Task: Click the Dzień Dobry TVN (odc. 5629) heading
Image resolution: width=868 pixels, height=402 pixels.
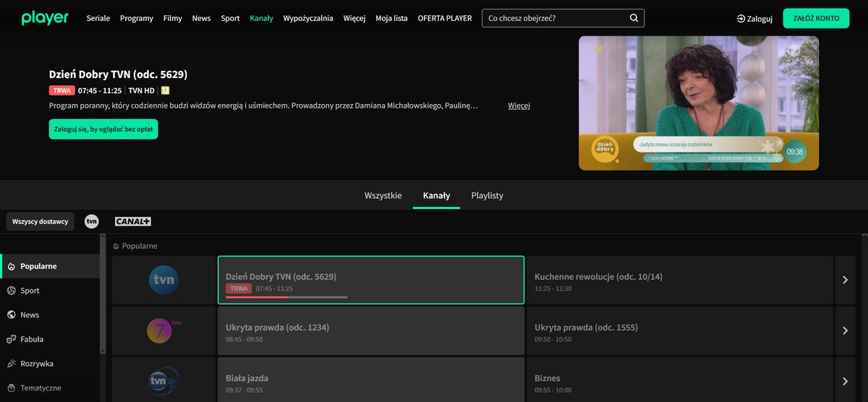Action: coord(118,74)
